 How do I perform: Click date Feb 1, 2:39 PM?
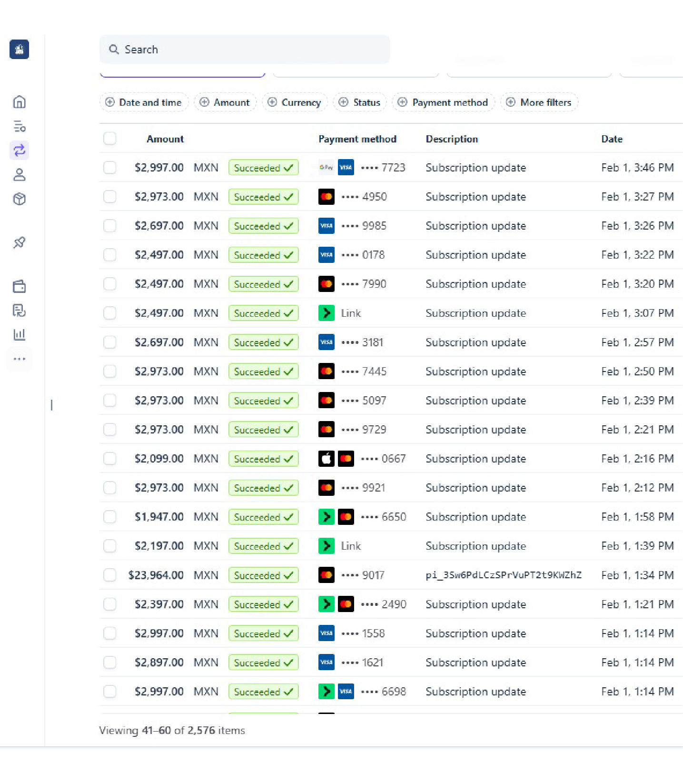tap(637, 400)
